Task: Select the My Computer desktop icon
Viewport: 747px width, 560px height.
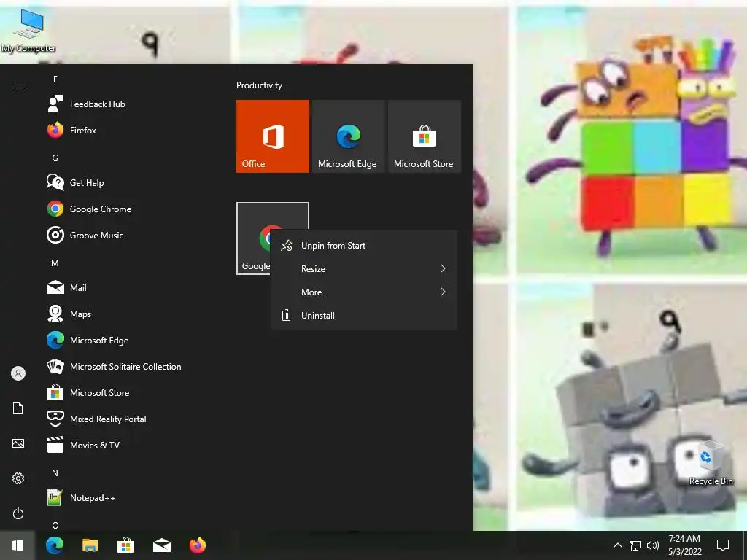Action: [x=28, y=31]
